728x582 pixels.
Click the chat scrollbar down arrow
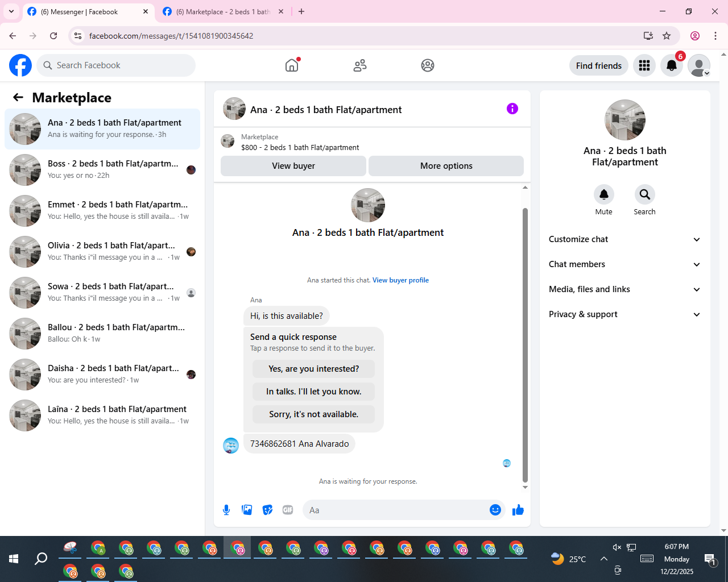click(525, 487)
